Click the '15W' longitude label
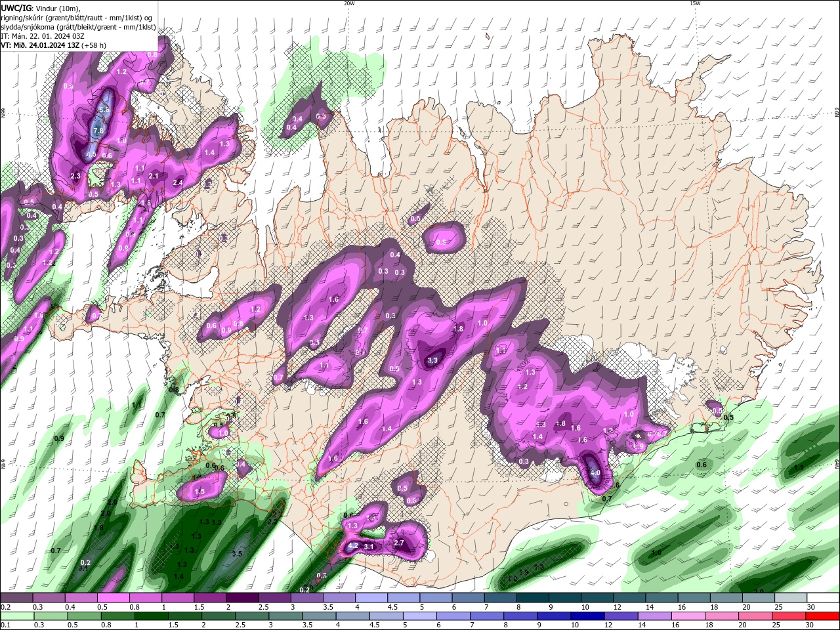 [x=695, y=3]
